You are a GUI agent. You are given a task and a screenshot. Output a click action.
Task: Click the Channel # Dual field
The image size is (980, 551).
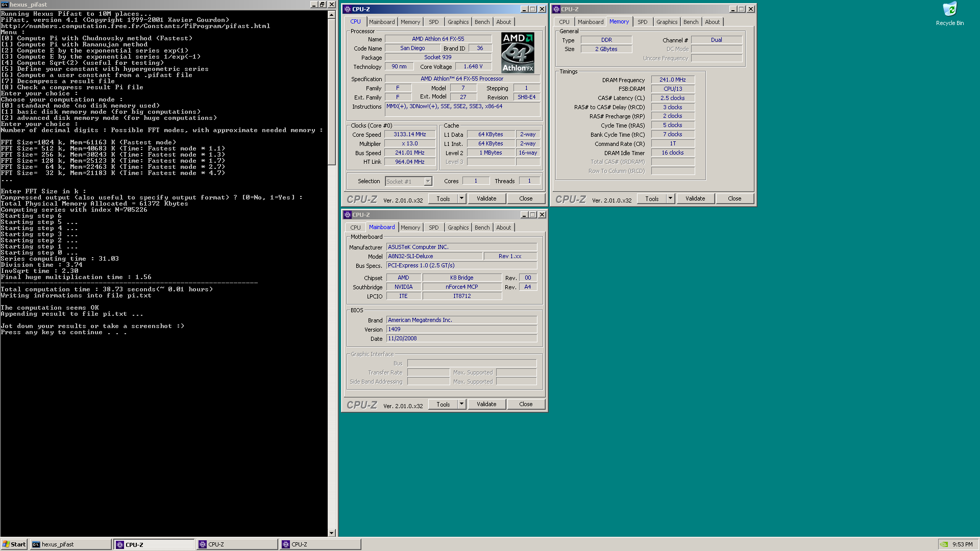tap(717, 40)
